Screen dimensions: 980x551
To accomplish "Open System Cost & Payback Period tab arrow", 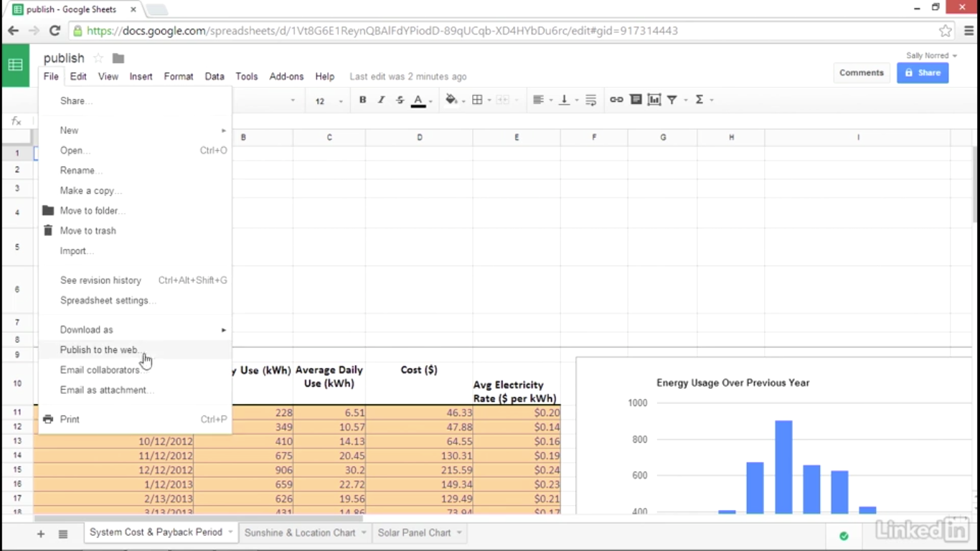I will (x=230, y=532).
